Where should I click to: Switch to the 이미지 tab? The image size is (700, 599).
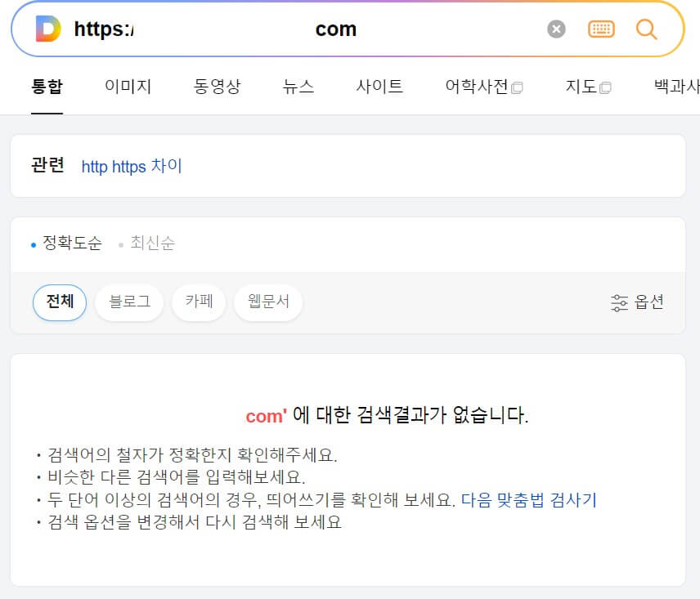click(x=128, y=87)
